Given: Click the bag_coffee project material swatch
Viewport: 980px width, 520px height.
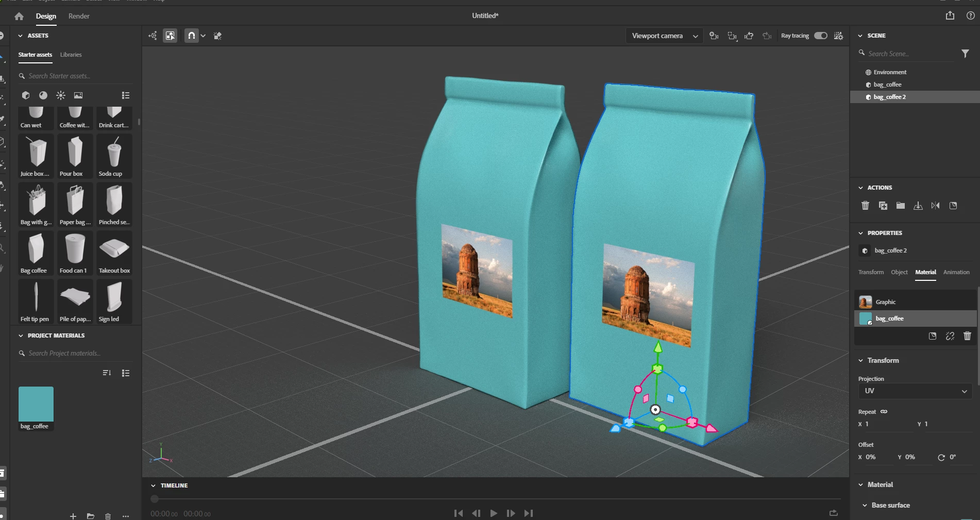Looking at the screenshot, I should [36, 405].
